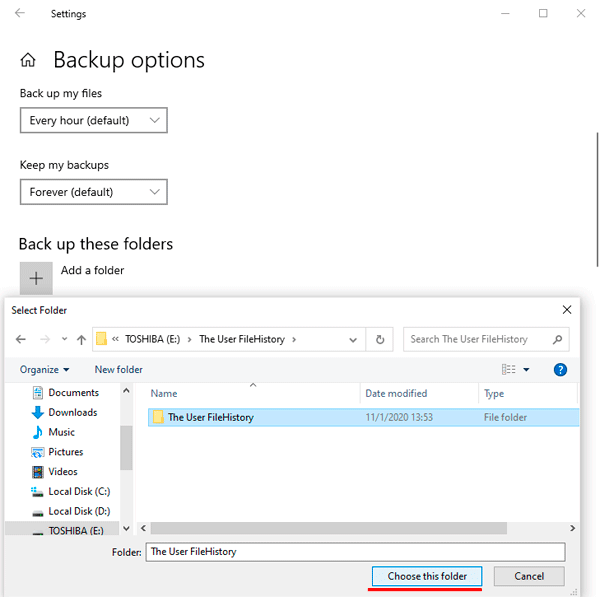Open recent locations dropdown arrow
The image size is (600, 597).
click(x=64, y=339)
